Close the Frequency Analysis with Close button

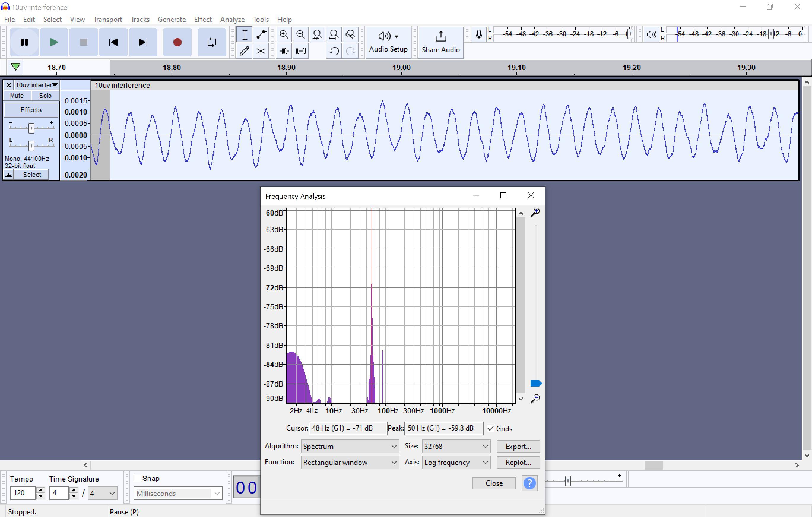pyautogui.click(x=494, y=483)
